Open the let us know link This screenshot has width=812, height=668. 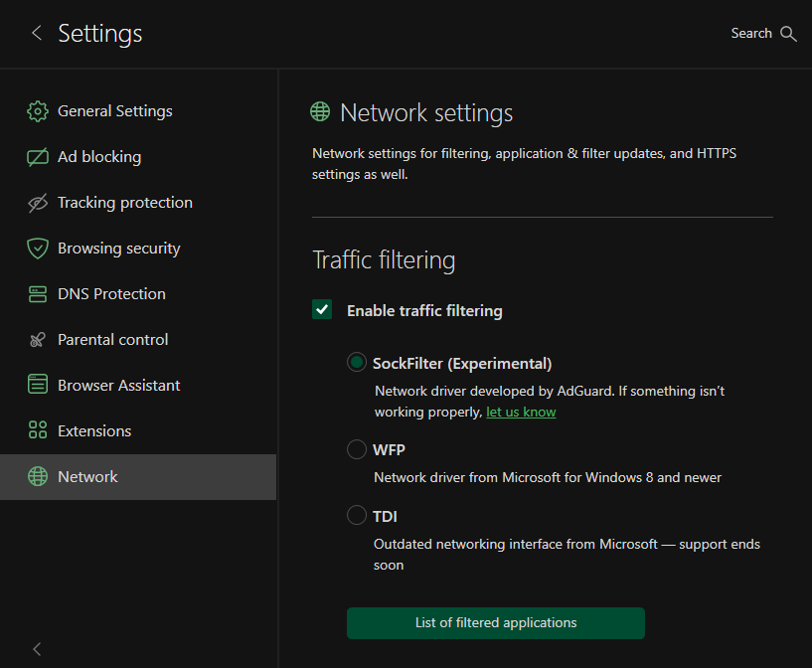521,412
